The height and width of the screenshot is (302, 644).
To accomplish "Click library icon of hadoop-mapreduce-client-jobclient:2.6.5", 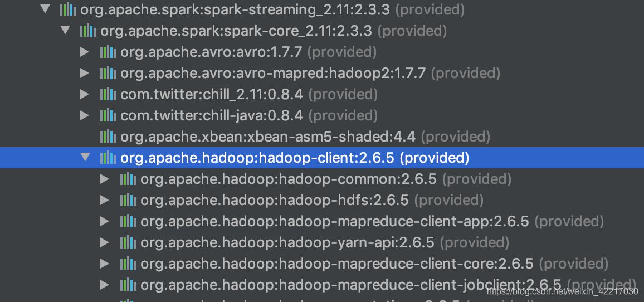I will [x=128, y=284].
